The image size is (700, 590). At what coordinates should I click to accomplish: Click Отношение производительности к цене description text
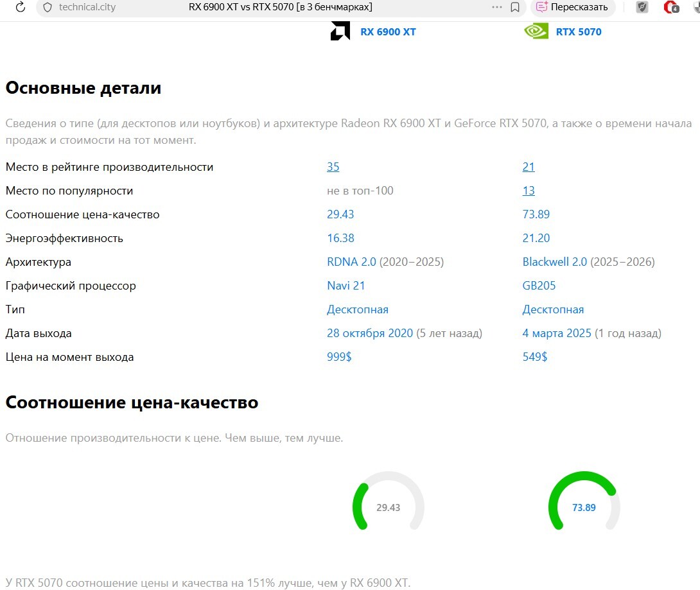click(x=174, y=438)
